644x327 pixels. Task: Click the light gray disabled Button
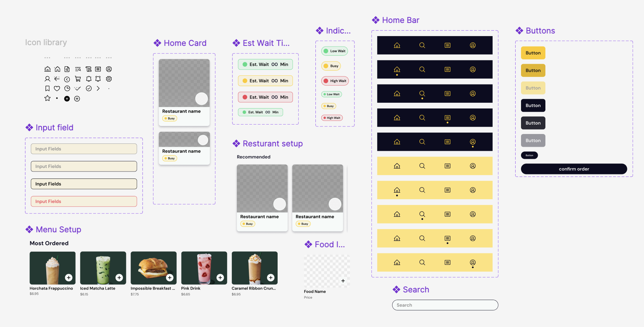[533, 140]
